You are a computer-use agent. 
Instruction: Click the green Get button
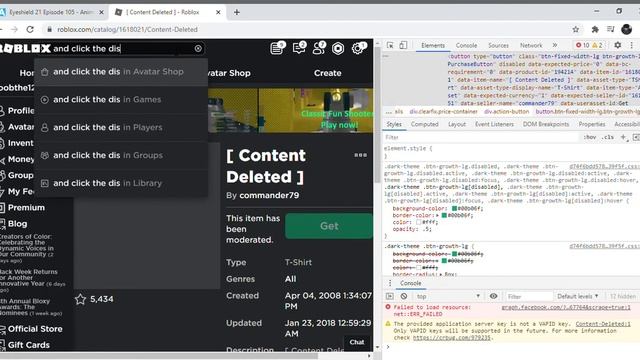[329, 226]
